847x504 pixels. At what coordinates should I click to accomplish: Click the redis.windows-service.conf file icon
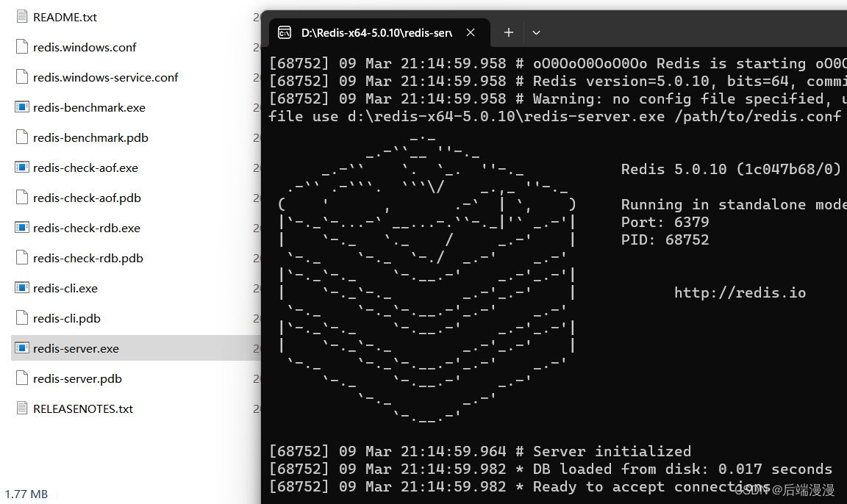[x=21, y=77]
